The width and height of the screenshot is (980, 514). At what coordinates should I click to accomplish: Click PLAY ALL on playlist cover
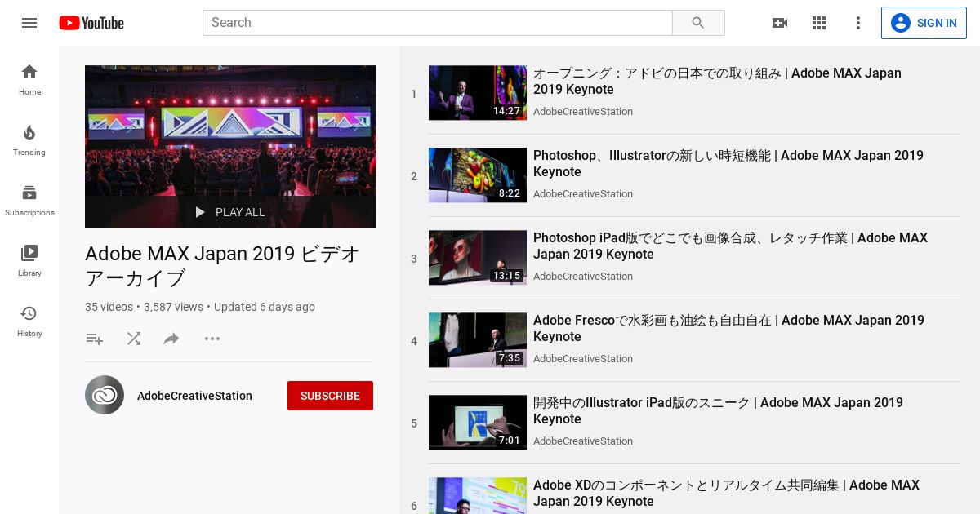point(230,212)
